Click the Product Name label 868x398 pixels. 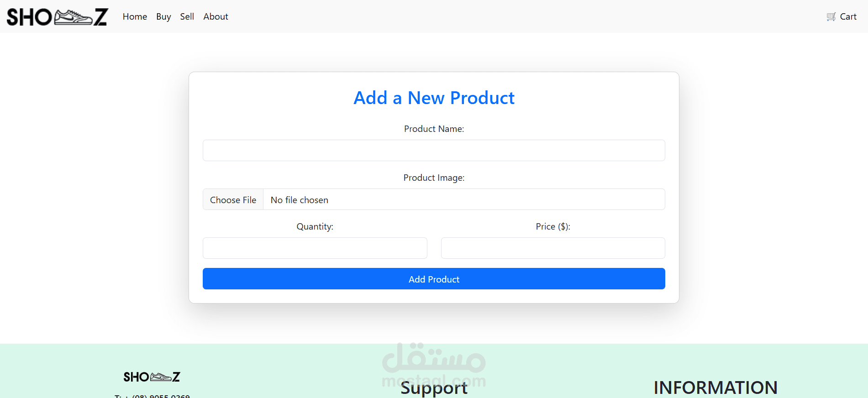coord(434,129)
